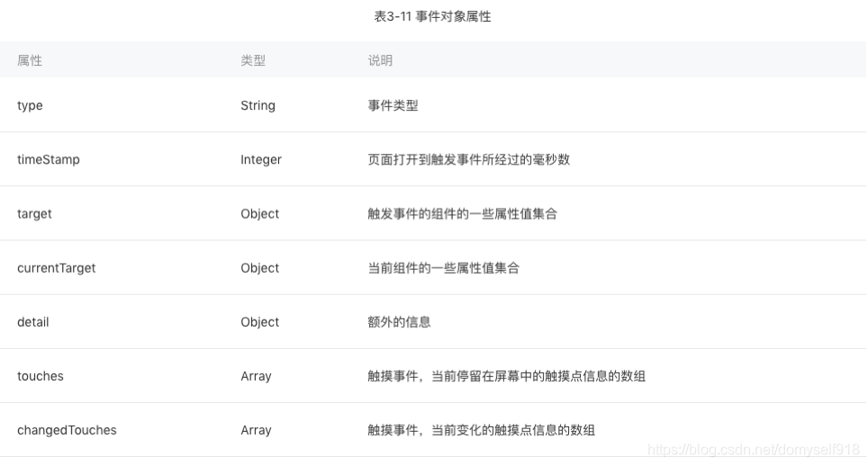This screenshot has width=868, height=466.
Task: Click the detail property cell
Action: pyautogui.click(x=33, y=321)
